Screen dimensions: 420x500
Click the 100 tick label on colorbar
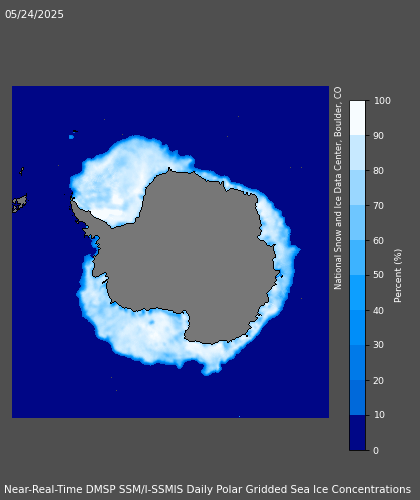(382, 101)
